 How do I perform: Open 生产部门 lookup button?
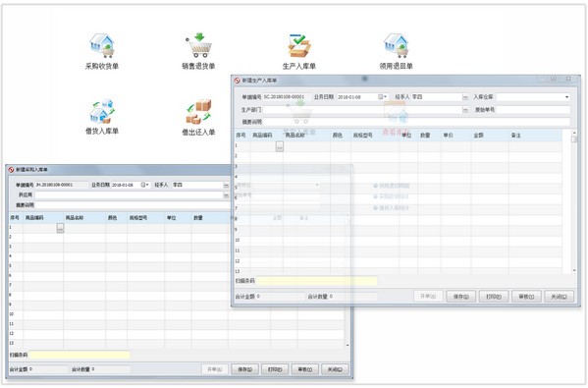[x=465, y=110]
